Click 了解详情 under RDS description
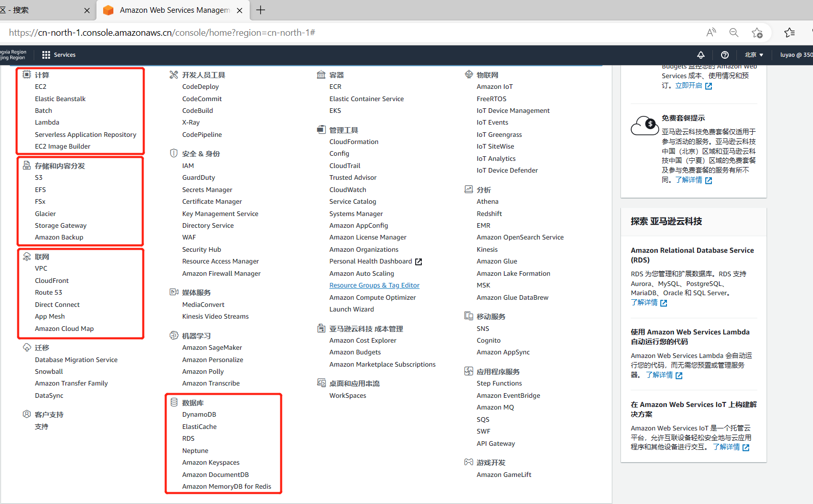 click(649, 302)
